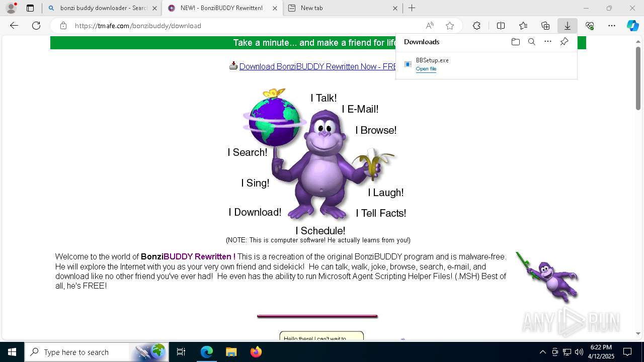Viewport: 644px width, 362px height.
Task: Click the Read aloud icon in address bar
Action: (430, 26)
